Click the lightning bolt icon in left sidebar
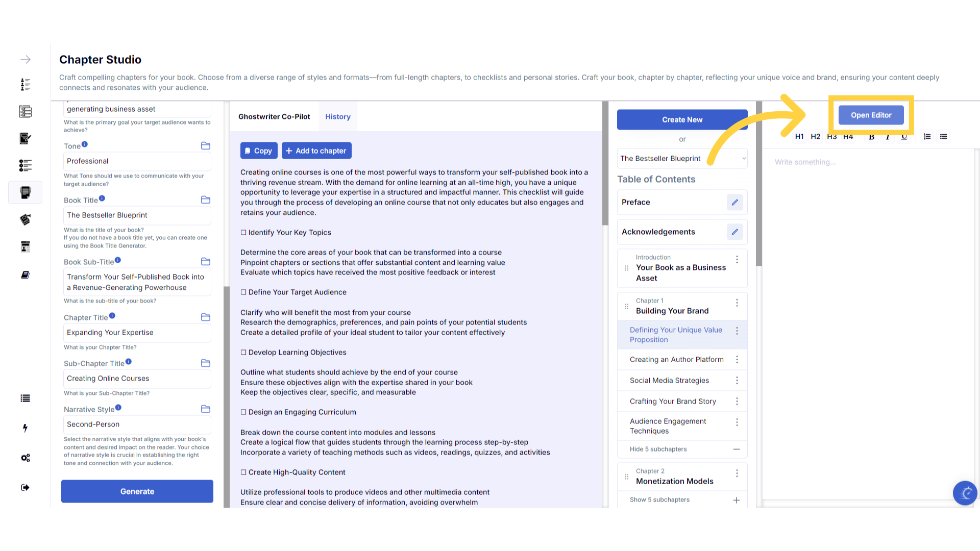The image size is (980, 551). (25, 428)
